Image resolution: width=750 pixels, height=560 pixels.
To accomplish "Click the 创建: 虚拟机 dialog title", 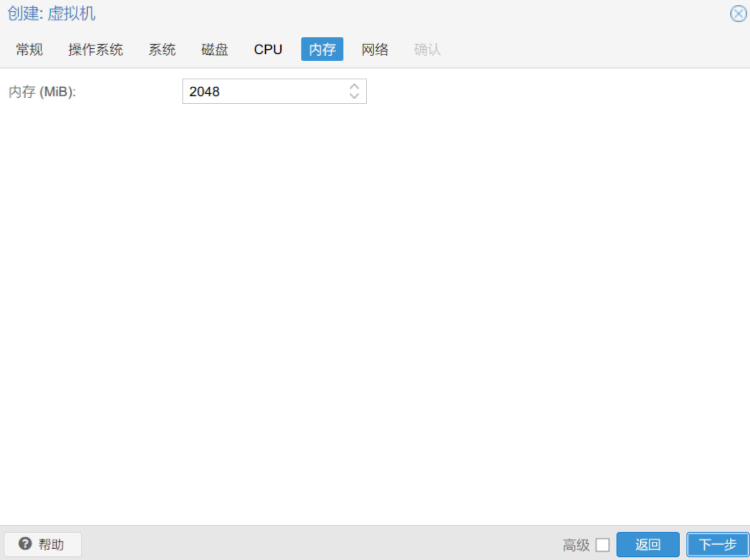I will click(51, 14).
